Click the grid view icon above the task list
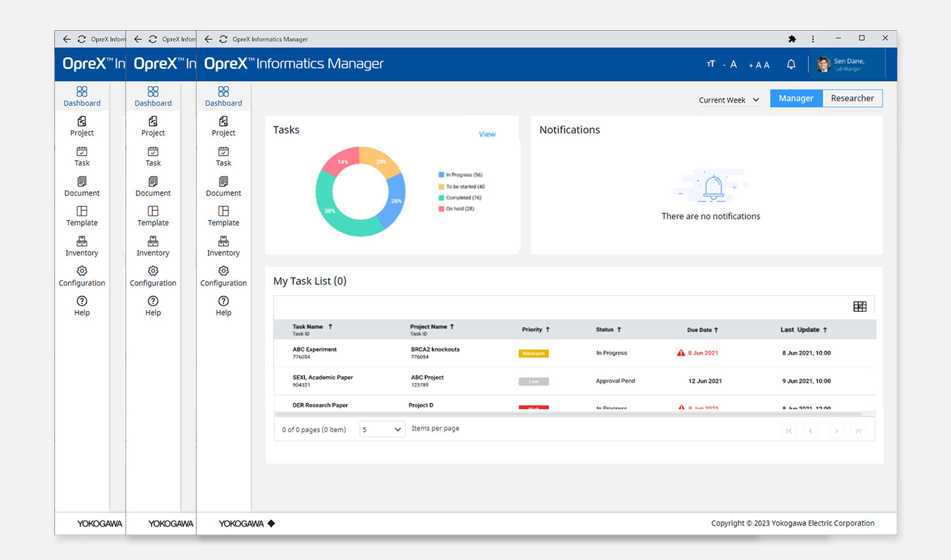Image resolution: width=951 pixels, height=560 pixels. point(860,306)
